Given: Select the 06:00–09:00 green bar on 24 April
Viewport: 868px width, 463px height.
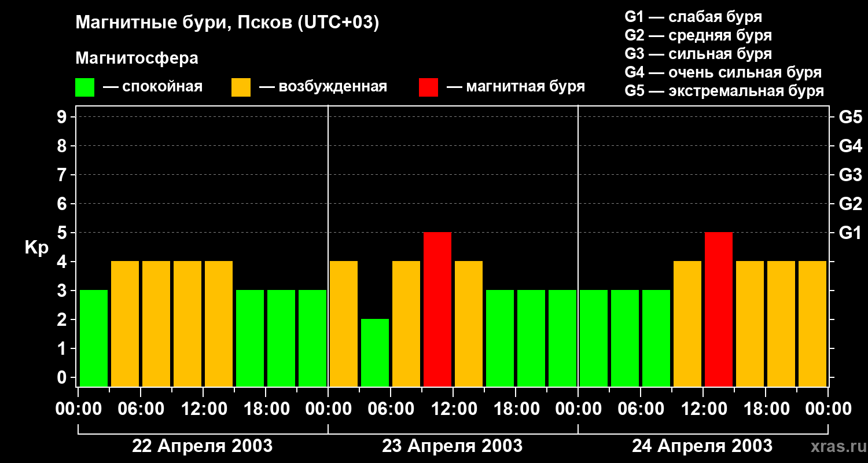Looking at the screenshot, I should tap(656, 338).
